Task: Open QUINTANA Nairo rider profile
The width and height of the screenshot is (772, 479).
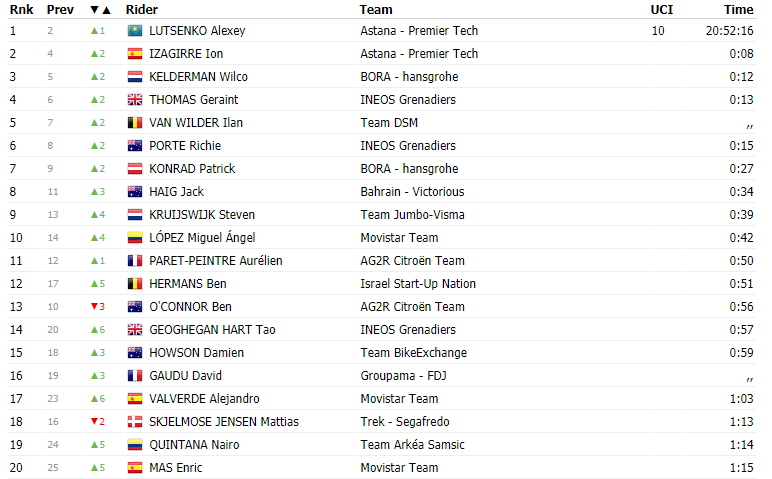Action: point(194,445)
